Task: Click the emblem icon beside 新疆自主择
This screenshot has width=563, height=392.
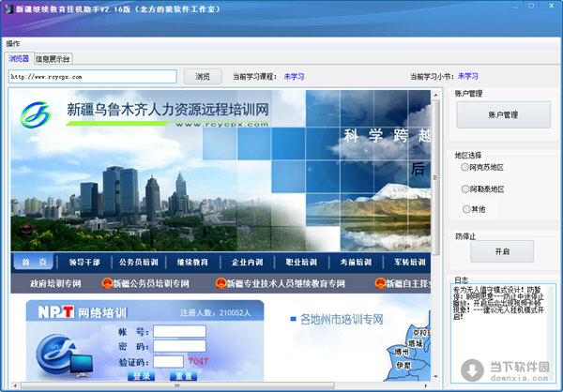Action: tap(380, 283)
